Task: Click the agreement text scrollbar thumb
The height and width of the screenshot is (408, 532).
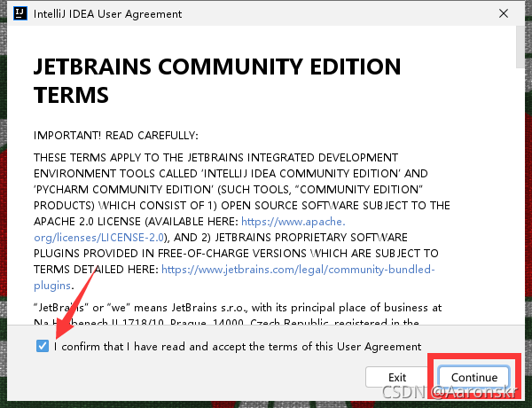Action: (x=520, y=47)
